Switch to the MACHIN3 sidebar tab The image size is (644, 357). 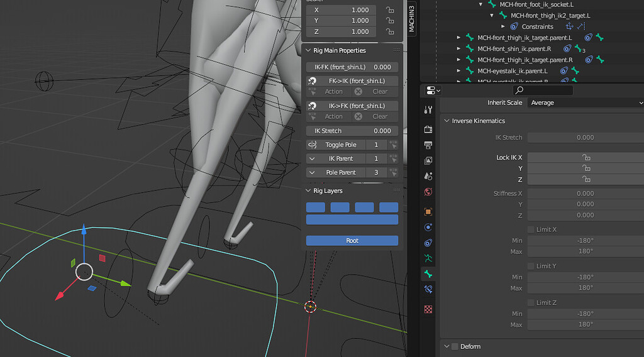(x=411, y=18)
